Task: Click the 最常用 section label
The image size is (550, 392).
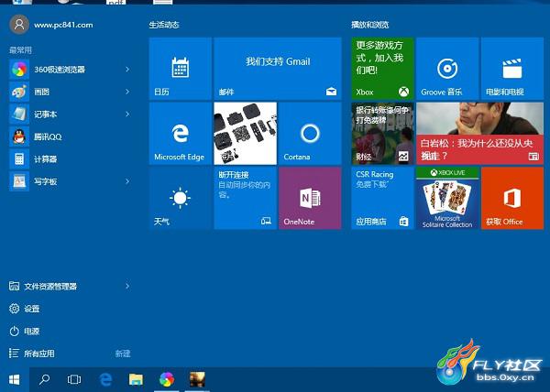Action: click(20, 50)
